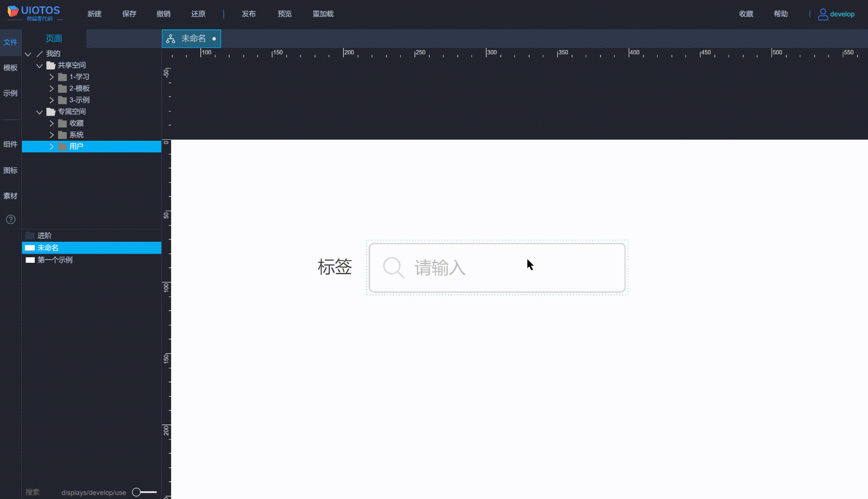Expand the 系统 folder

pyautogui.click(x=51, y=134)
